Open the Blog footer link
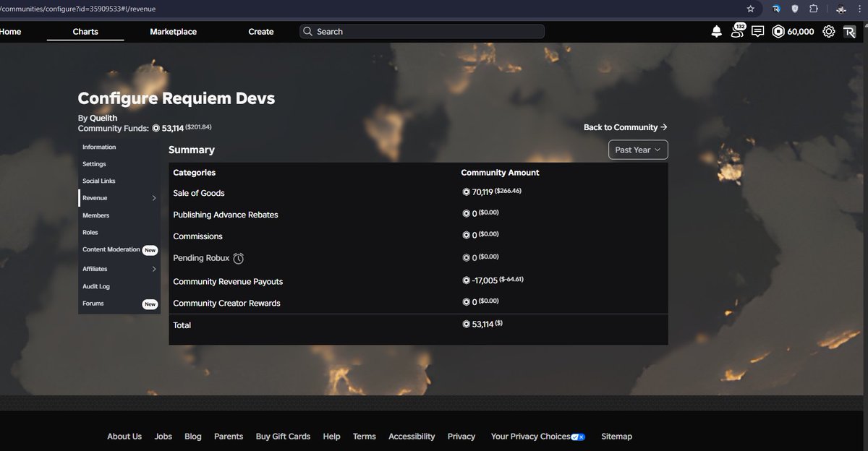 (193, 437)
